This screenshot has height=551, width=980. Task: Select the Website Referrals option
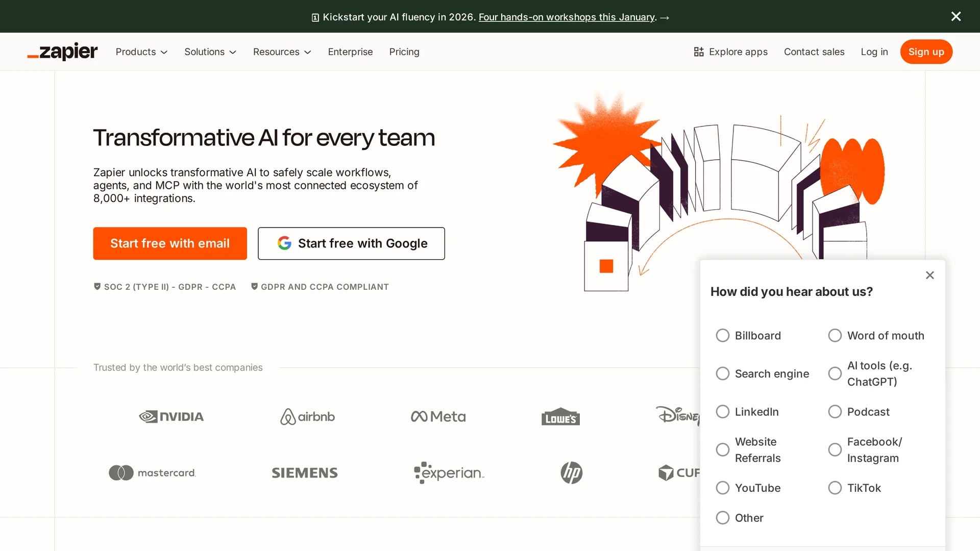[x=722, y=450]
